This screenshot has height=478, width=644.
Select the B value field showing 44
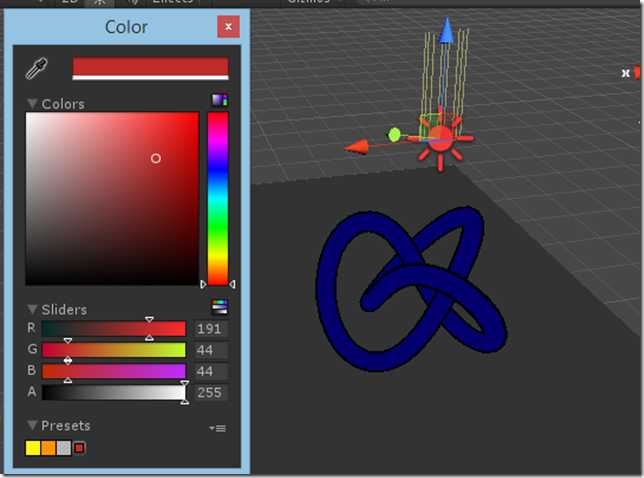pyautogui.click(x=210, y=371)
